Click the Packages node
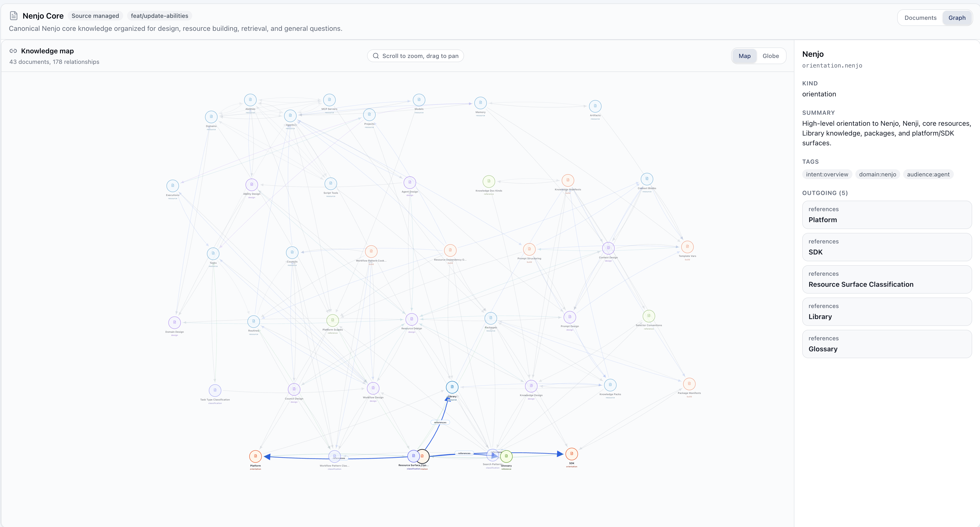 pyautogui.click(x=491, y=318)
